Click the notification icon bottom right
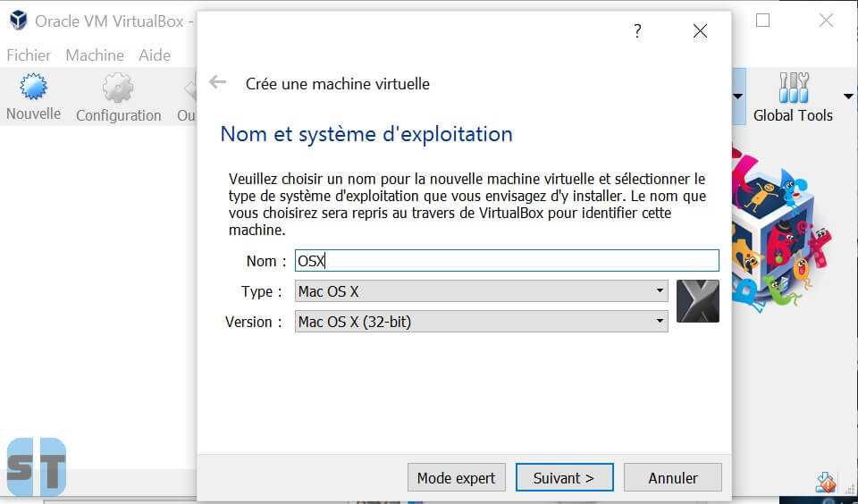This screenshot has height=504, width=858. [x=826, y=483]
